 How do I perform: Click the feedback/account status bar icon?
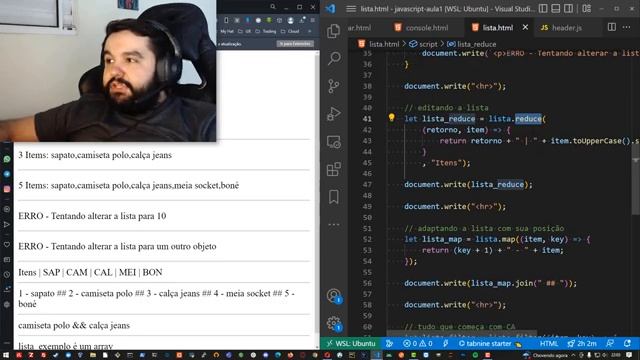tap(610, 344)
